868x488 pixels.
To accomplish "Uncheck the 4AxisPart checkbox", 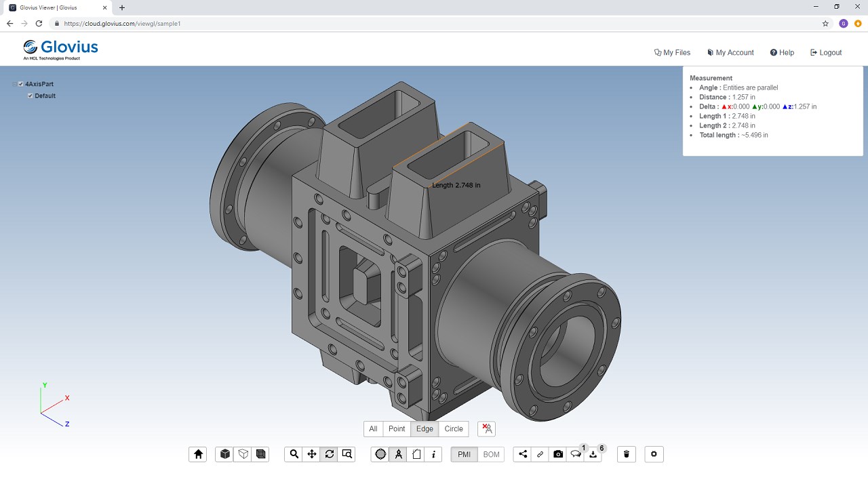I will click(x=21, y=84).
